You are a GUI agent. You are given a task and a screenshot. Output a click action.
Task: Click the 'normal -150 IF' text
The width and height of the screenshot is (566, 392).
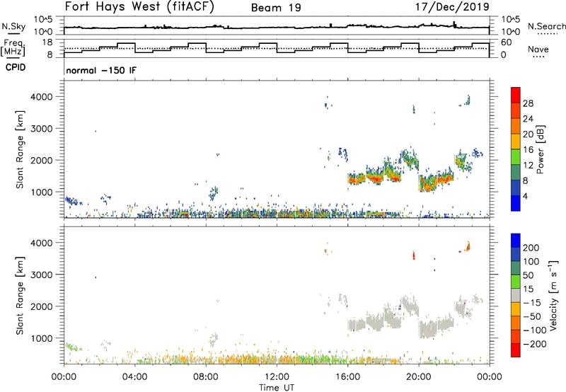click(x=101, y=70)
